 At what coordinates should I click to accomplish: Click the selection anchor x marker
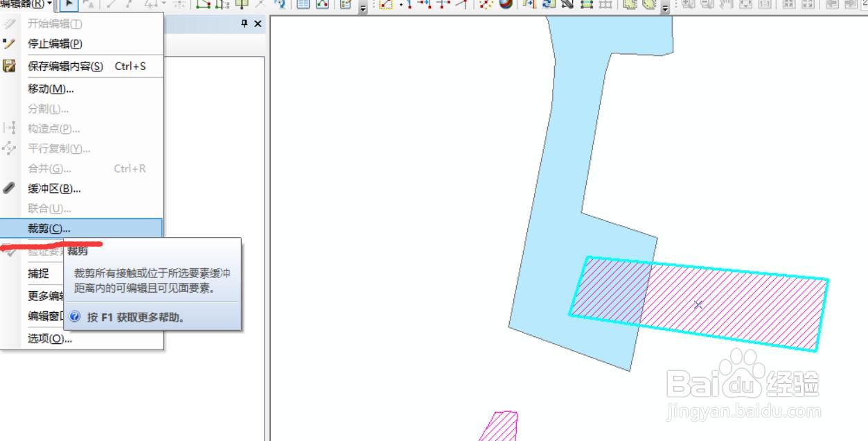(698, 304)
